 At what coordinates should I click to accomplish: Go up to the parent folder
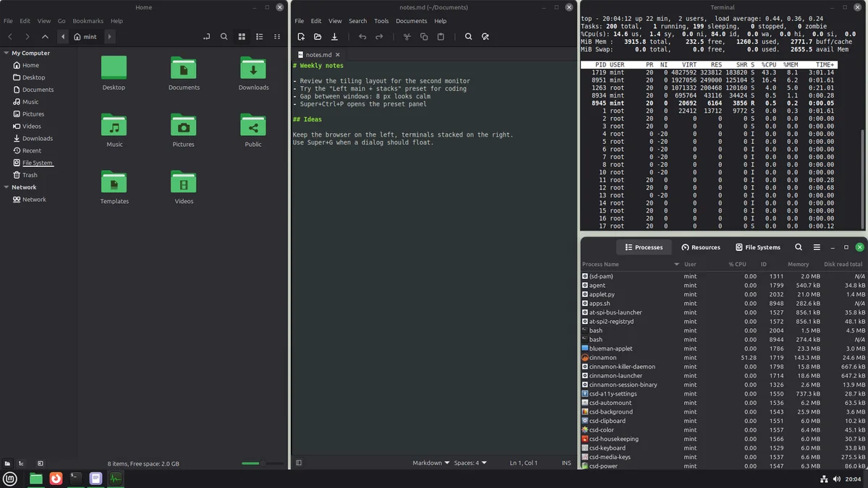[45, 36]
